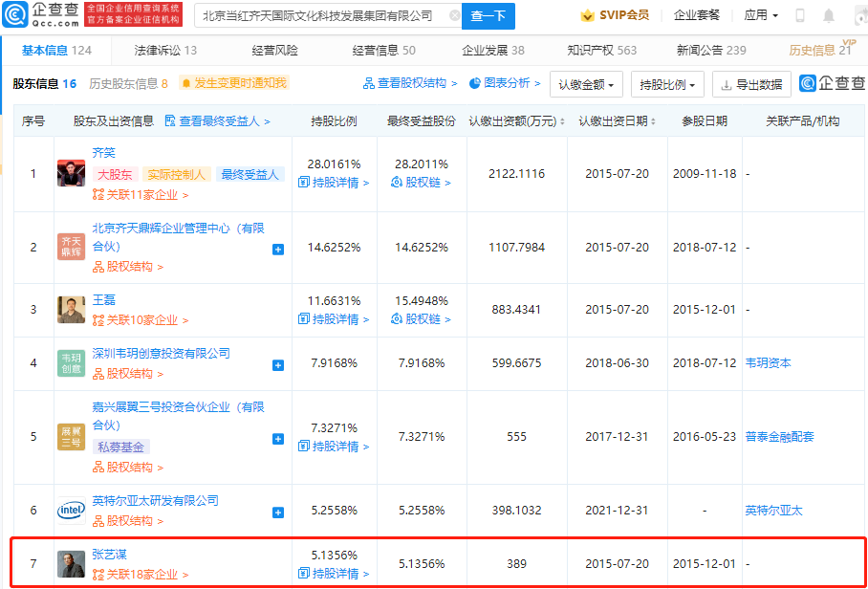This screenshot has height=589, width=868.
Task: Click the 发生变更时通知我 notification badge
Action: pos(232,84)
